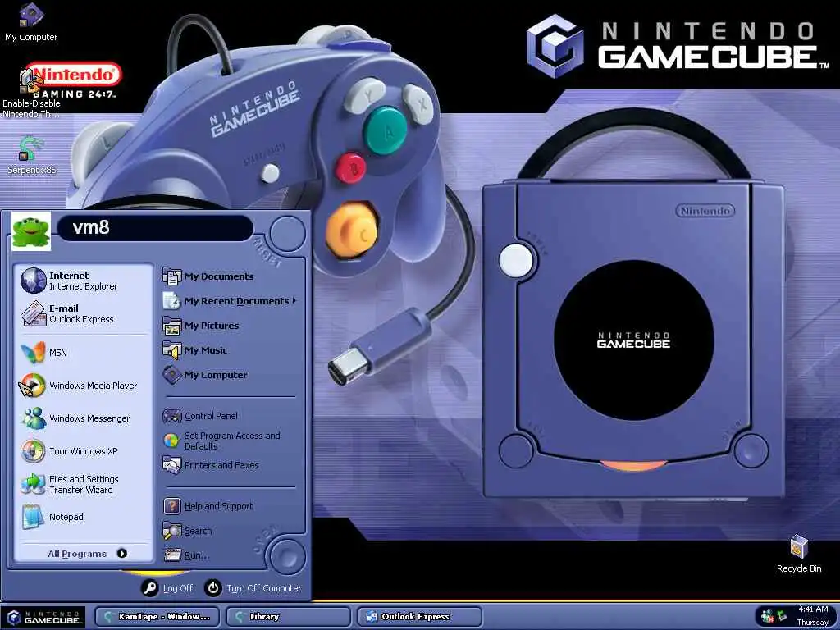Click the left system tray icon

[x=767, y=616]
